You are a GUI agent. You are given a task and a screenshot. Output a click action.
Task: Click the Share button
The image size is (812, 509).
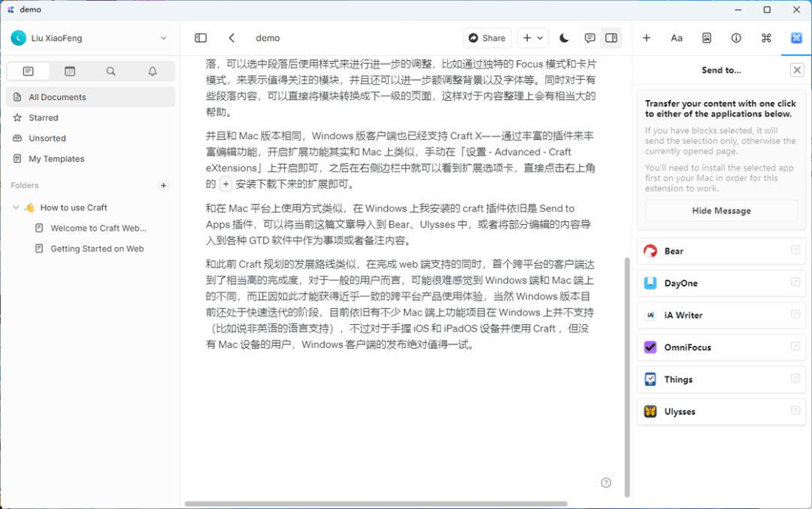(x=487, y=38)
